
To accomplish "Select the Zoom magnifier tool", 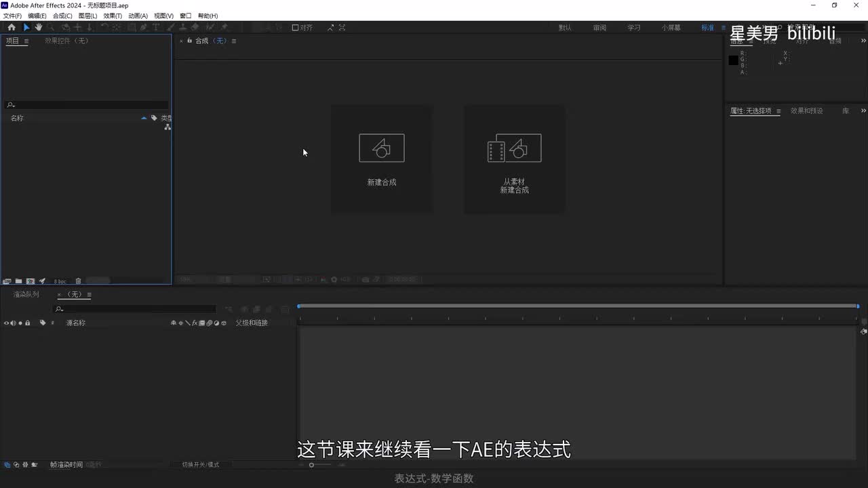I will (52, 27).
